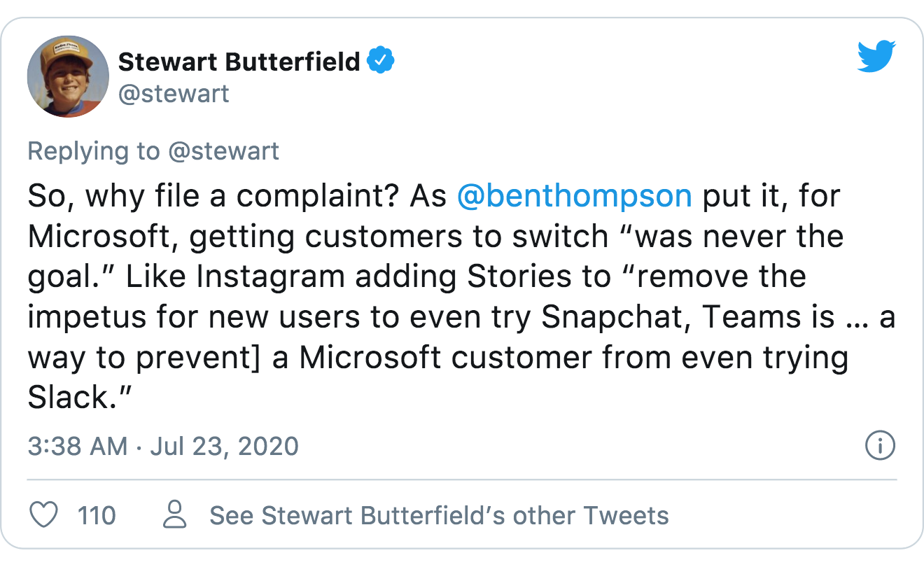The image size is (924, 567).
Task: Click the 110 likes count
Action: tap(97, 516)
